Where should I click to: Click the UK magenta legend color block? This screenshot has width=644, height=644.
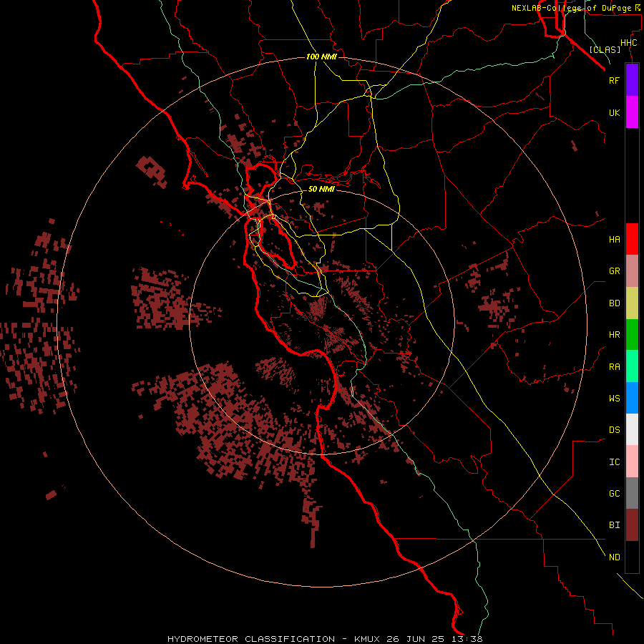tap(632, 112)
